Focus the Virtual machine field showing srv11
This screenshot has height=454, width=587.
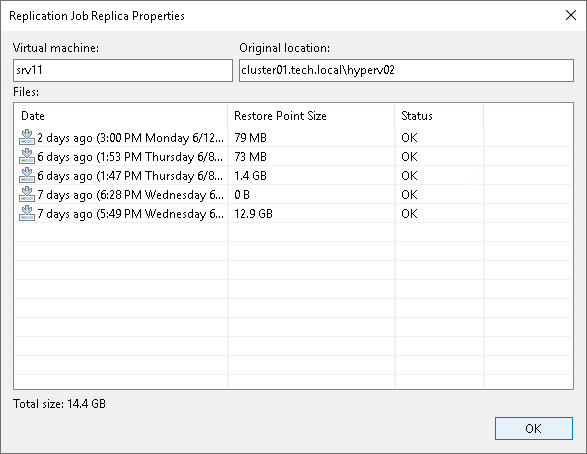[123, 70]
